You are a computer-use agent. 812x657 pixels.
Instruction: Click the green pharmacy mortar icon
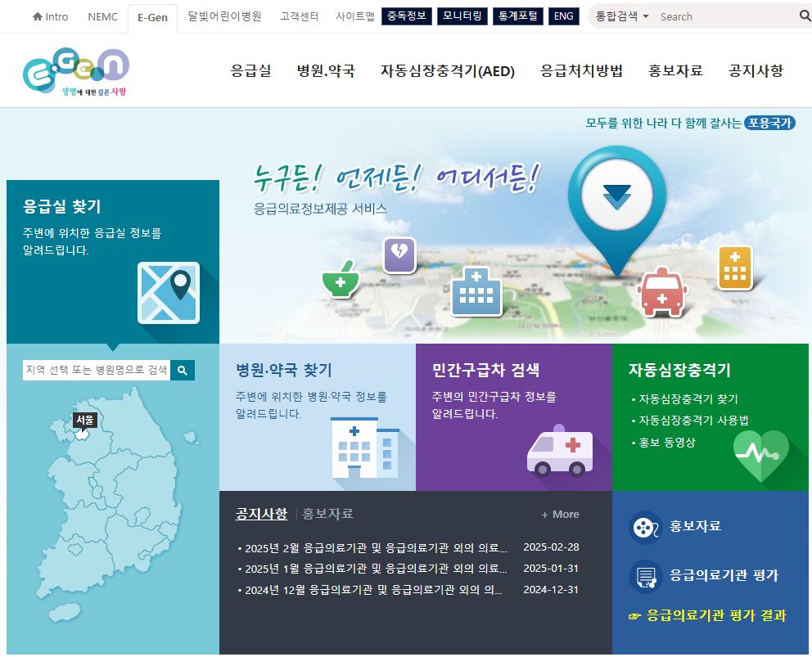(341, 280)
